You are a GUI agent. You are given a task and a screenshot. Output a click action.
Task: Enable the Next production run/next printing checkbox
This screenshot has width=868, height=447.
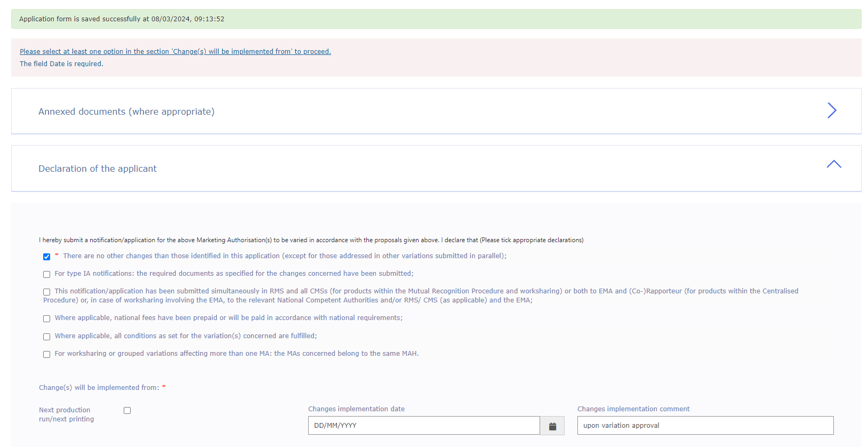coord(127,410)
